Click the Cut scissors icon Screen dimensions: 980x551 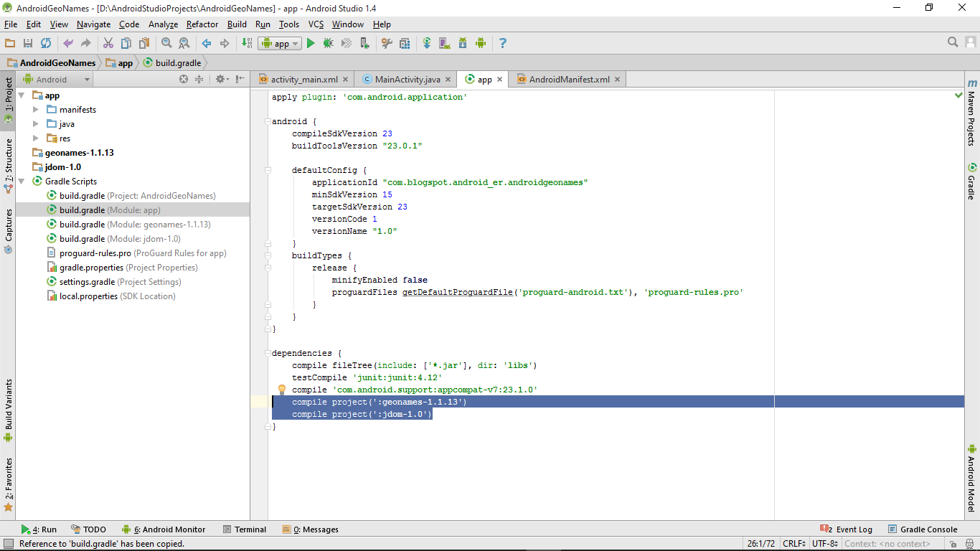tap(108, 43)
